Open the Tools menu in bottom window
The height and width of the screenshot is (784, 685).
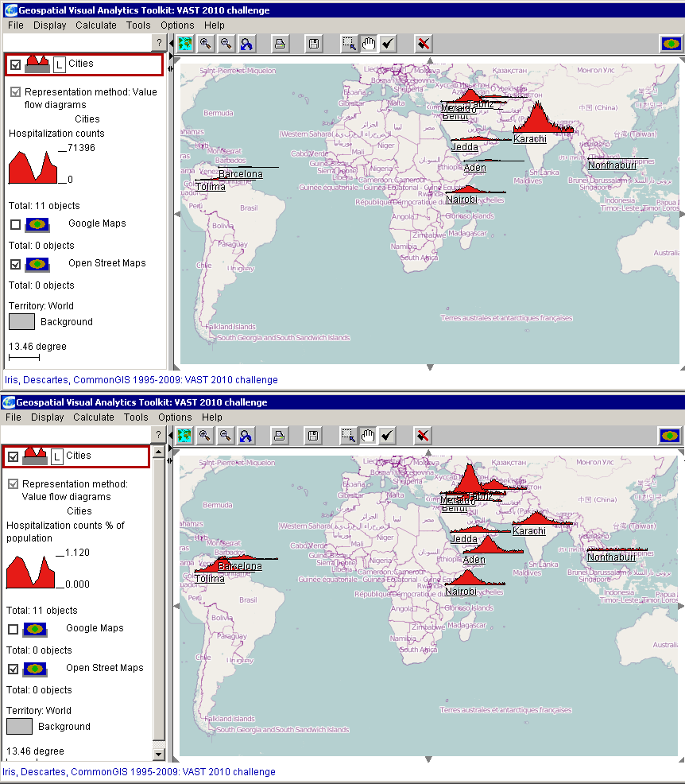pyautogui.click(x=135, y=417)
